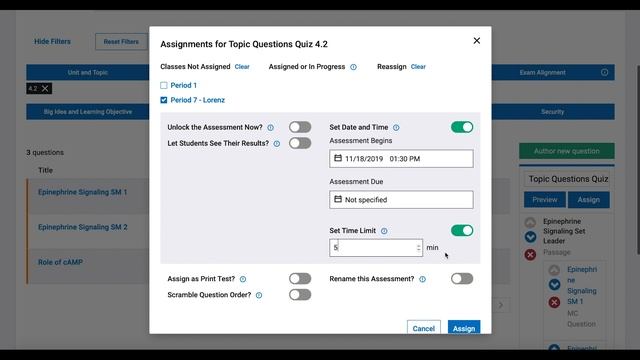Screen dimensions: 640x360
Task: Open info icon beside Rename this Assessment
Action: (422, 279)
